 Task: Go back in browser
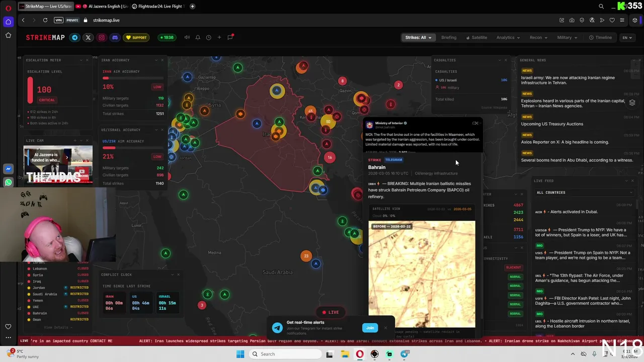(x=23, y=20)
